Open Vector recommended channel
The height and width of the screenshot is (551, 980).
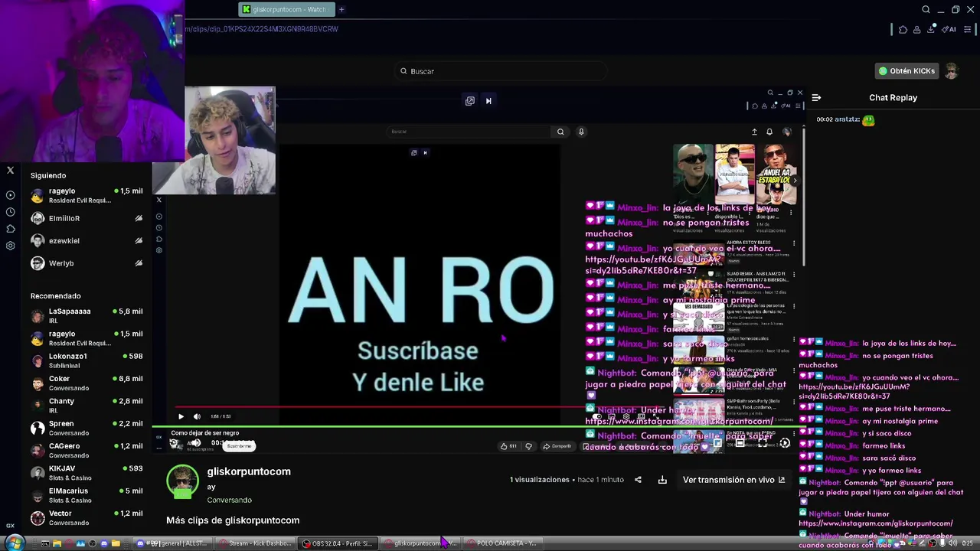coord(87,517)
